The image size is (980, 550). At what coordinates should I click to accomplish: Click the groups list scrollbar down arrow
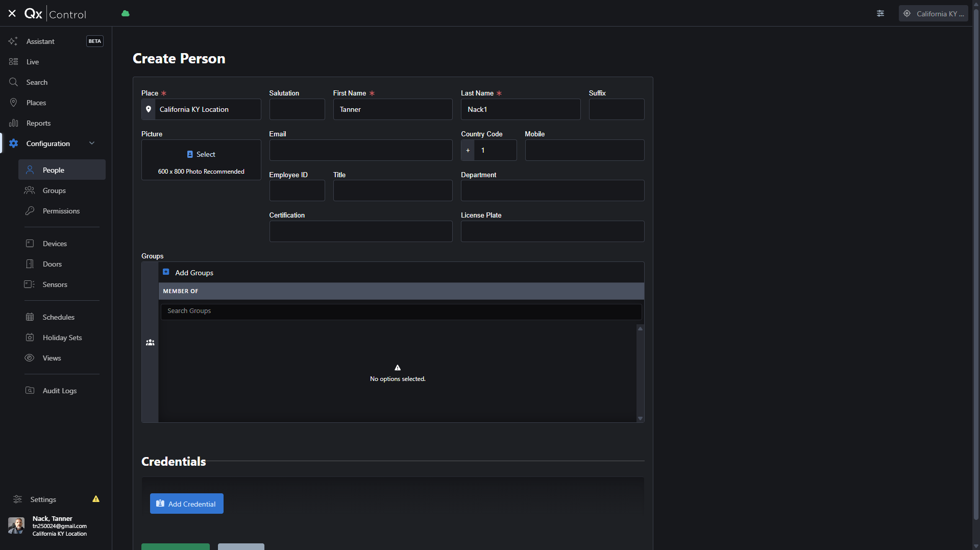tap(640, 418)
